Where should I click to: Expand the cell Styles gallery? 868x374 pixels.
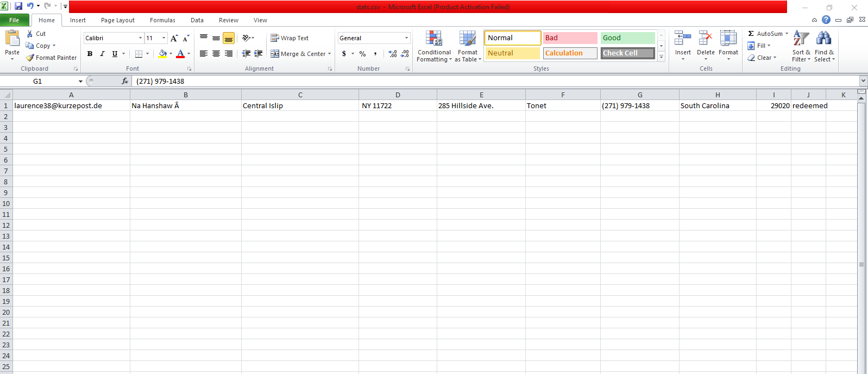(661, 57)
